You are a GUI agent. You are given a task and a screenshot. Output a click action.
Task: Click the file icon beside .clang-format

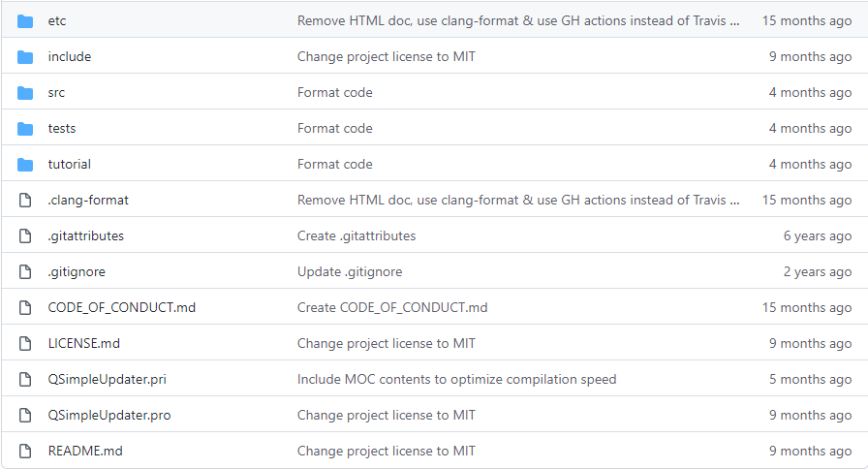[25, 200]
